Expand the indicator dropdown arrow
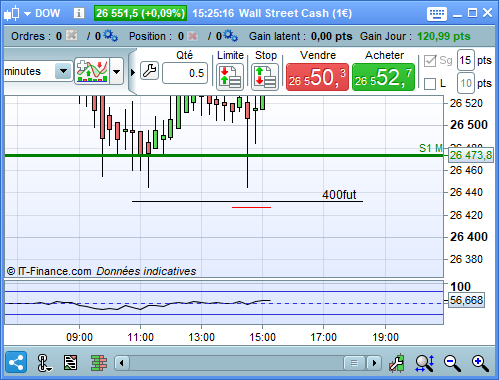This screenshot has height=380, width=499. coord(116,71)
